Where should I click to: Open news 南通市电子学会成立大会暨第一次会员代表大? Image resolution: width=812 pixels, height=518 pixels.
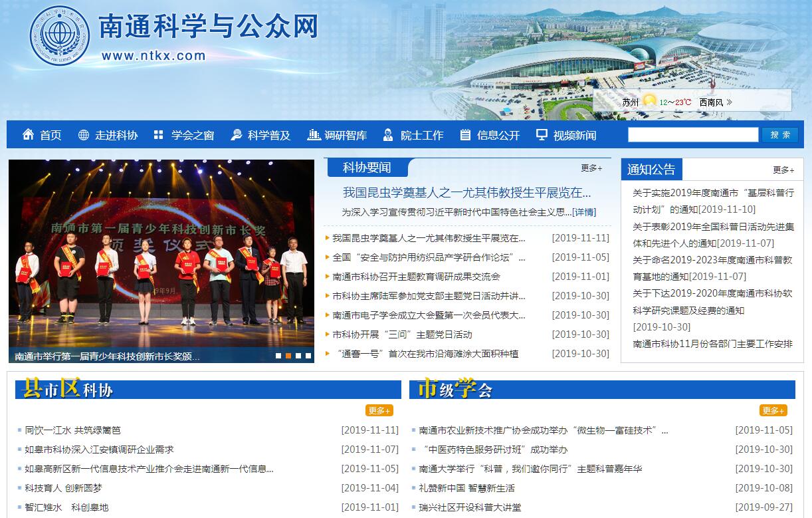[x=429, y=315]
